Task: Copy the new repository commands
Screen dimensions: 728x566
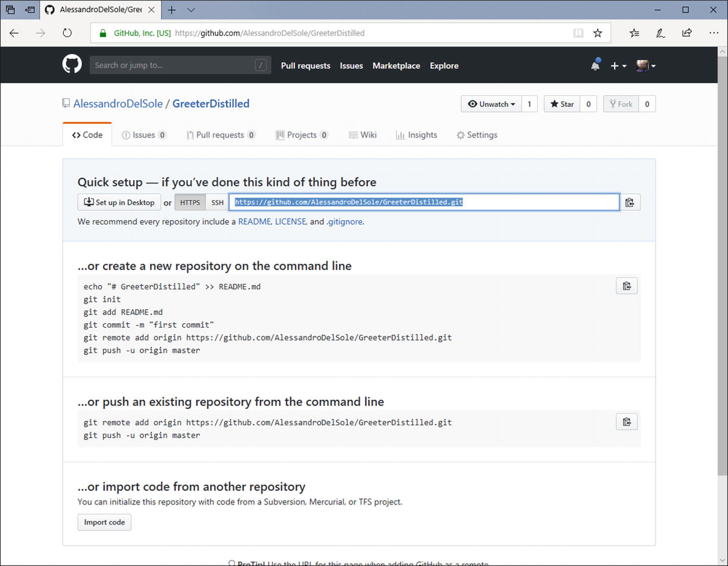Action: tap(627, 286)
